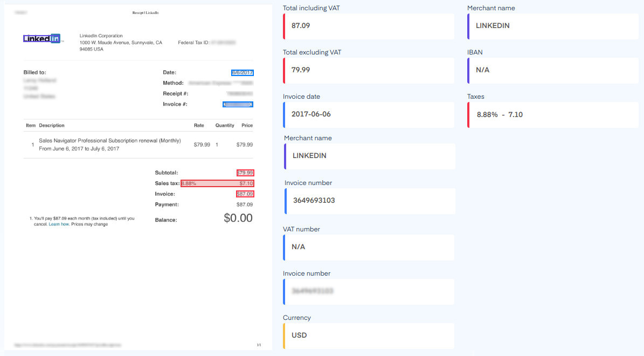Select the red bar beside Taxes field
The width and height of the screenshot is (644, 356).
coord(468,114)
